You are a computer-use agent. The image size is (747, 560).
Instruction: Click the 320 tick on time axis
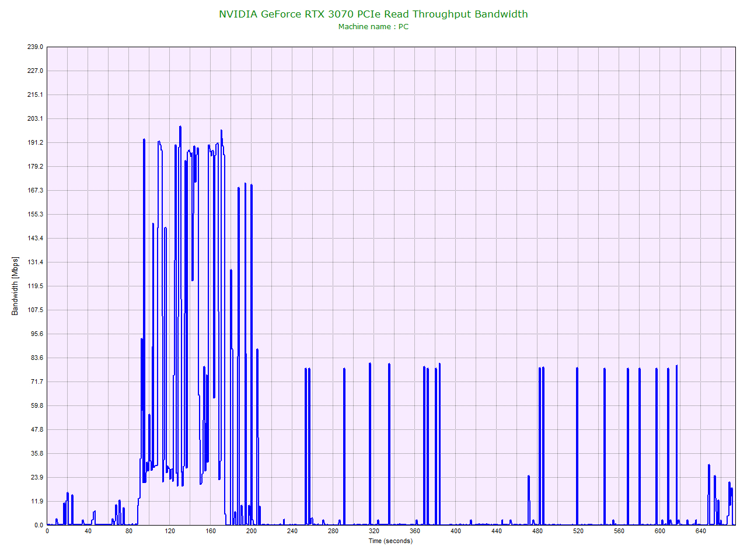point(374,531)
